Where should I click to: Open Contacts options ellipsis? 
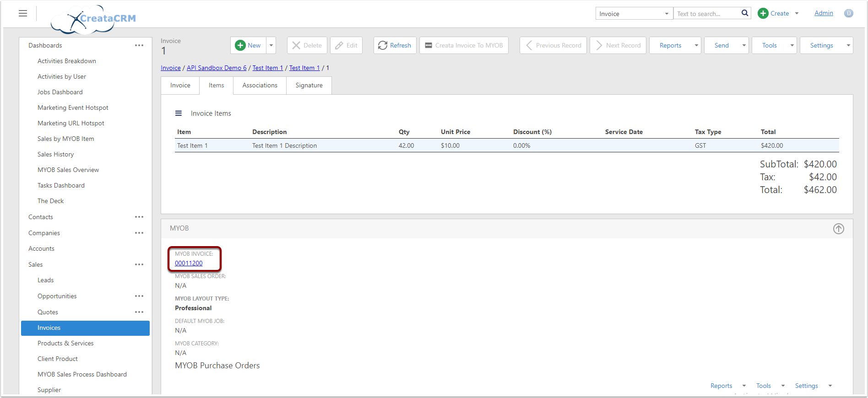(x=139, y=217)
